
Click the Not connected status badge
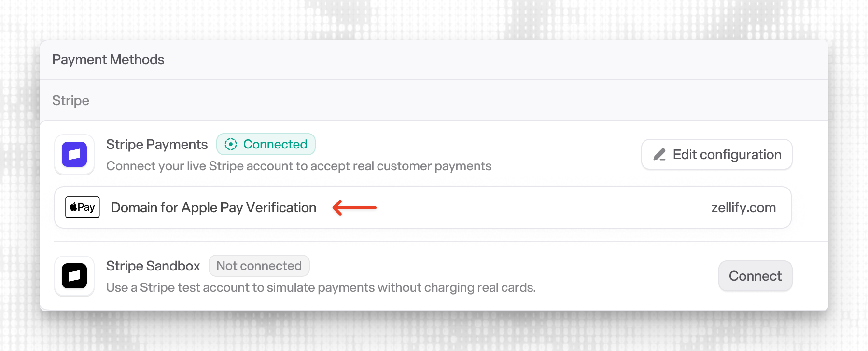(259, 266)
